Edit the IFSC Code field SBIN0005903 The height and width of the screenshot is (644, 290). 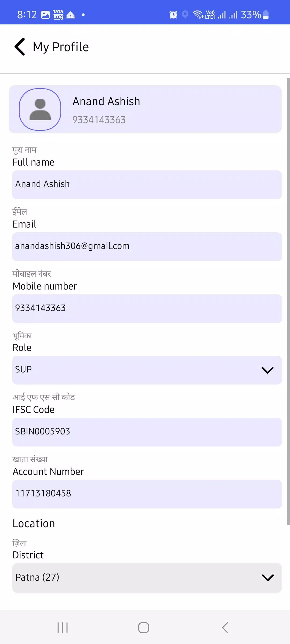click(147, 432)
